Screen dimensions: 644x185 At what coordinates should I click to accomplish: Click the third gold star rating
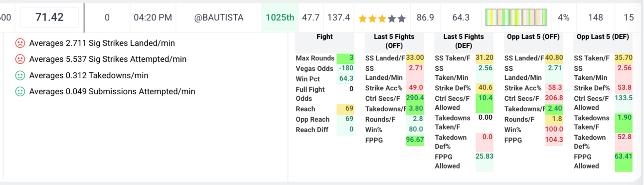point(382,18)
